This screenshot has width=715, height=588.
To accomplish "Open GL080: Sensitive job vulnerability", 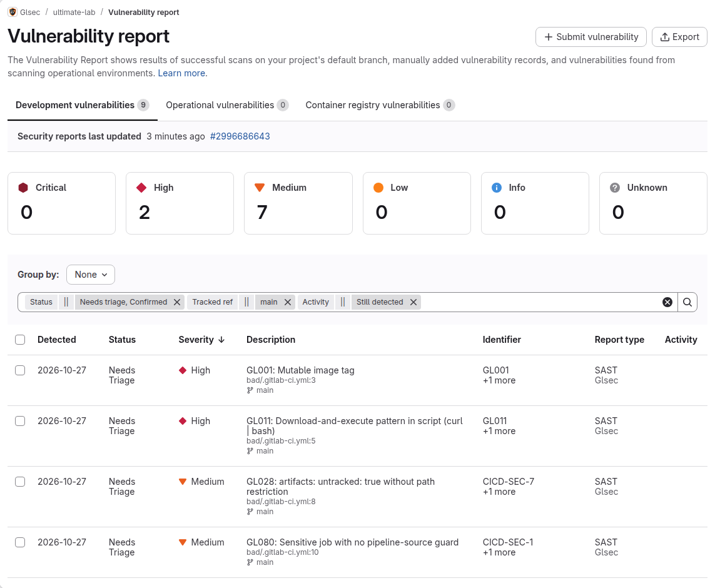I will point(352,542).
